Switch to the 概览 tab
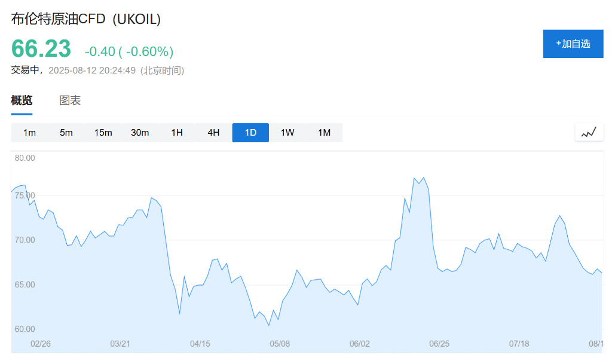Viewport: 612px width, 364px height. 22,101
